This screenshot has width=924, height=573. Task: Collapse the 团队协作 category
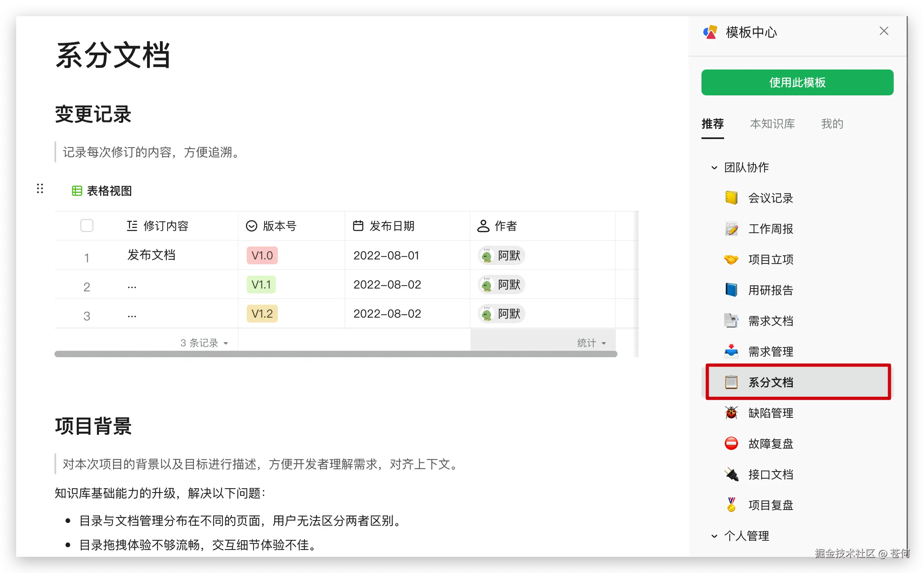click(x=714, y=168)
